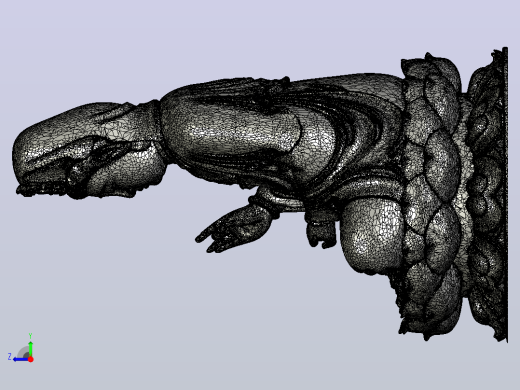The width and height of the screenshot is (520, 390).
Task: Select the statue's outstretched hand on the mesh
Action: pos(234,228)
